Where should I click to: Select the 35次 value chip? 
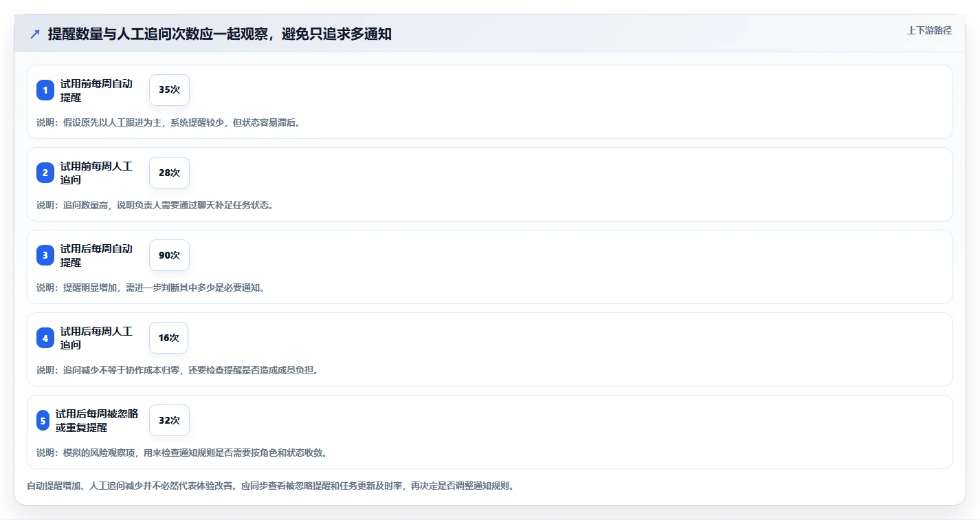(169, 90)
